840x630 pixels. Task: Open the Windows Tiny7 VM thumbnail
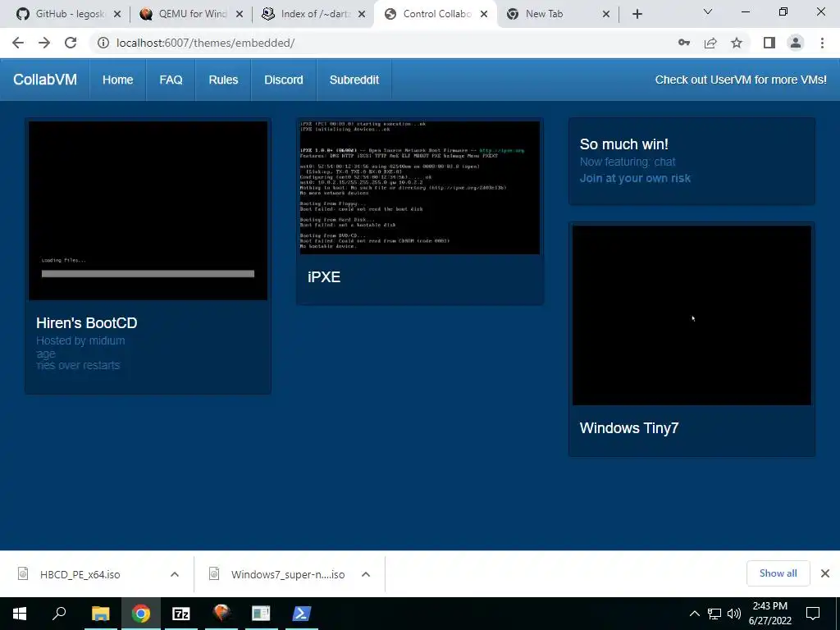point(692,315)
